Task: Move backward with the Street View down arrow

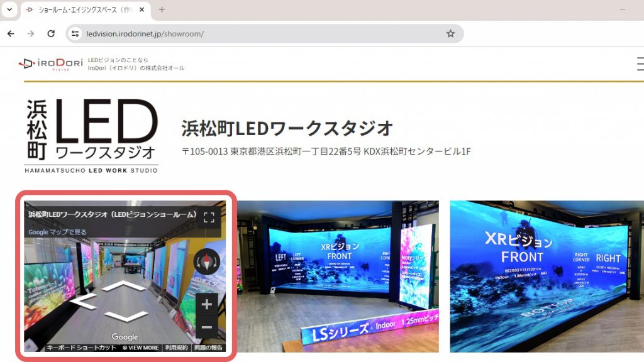Action: click(125, 316)
